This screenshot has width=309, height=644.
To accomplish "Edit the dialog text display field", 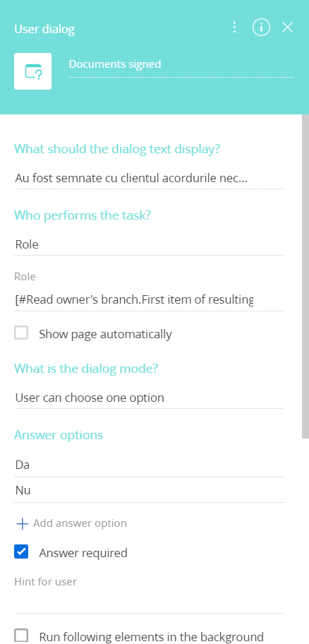I will tap(150, 178).
